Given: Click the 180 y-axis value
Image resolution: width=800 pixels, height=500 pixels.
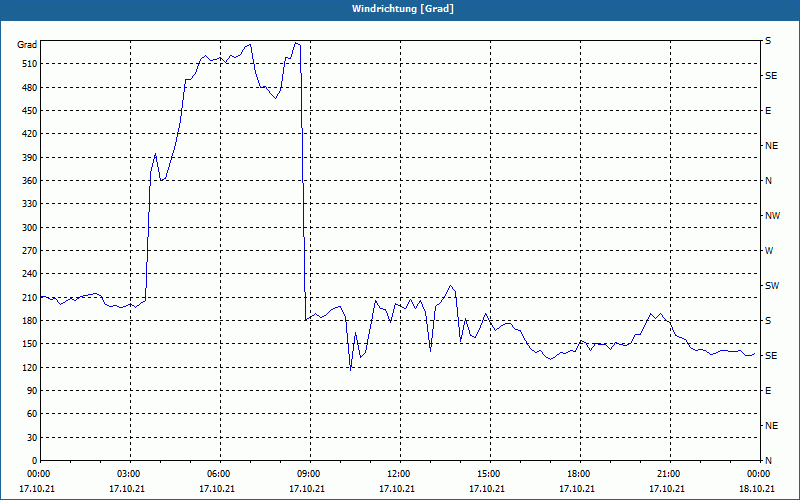Looking at the screenshot, I should (30, 321).
